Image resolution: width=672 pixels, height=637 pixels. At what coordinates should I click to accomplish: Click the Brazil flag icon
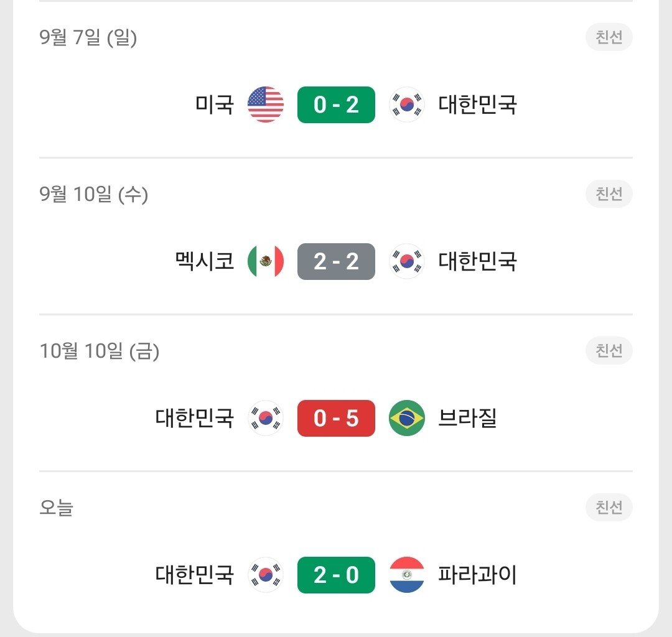click(x=407, y=418)
